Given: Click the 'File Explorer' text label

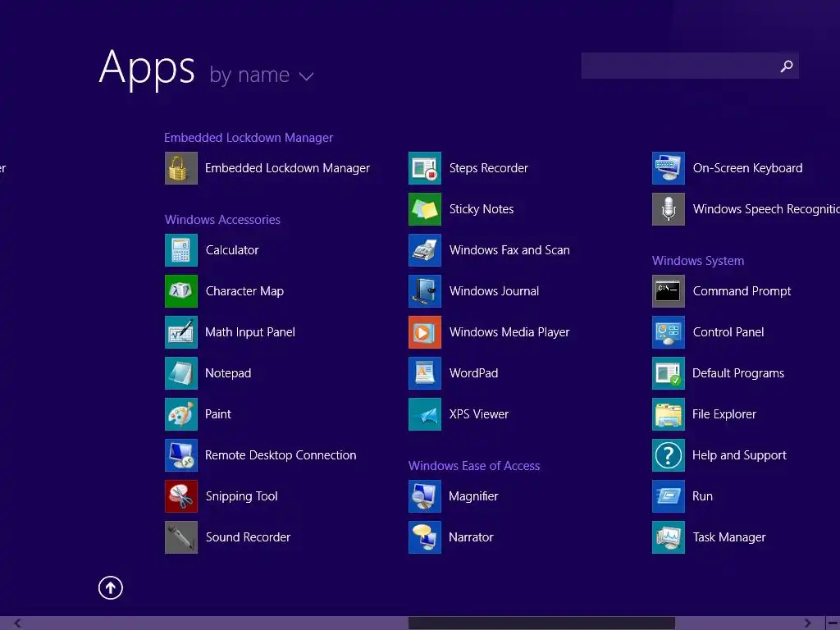Looking at the screenshot, I should tap(724, 414).
